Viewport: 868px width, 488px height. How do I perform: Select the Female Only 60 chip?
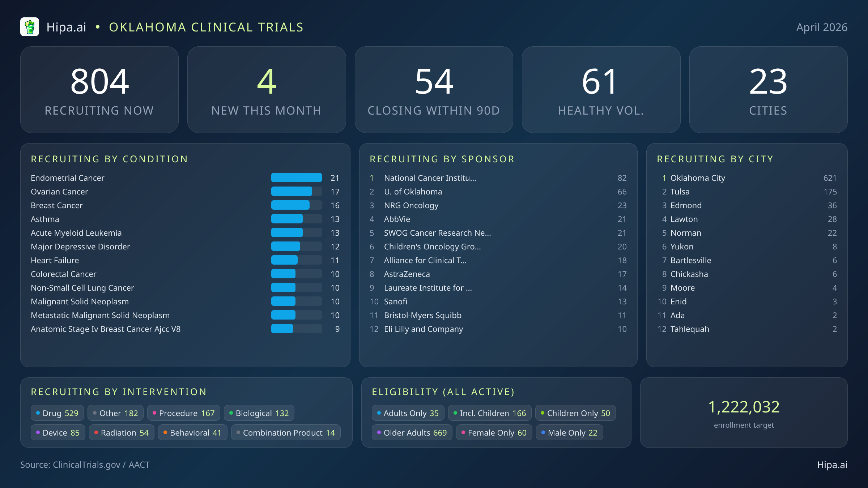tap(494, 433)
